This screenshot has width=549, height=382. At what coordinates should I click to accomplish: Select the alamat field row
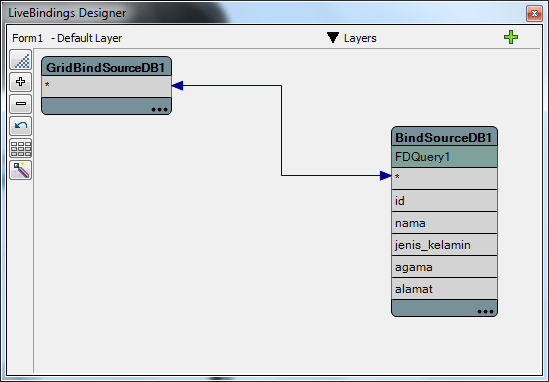(444, 289)
